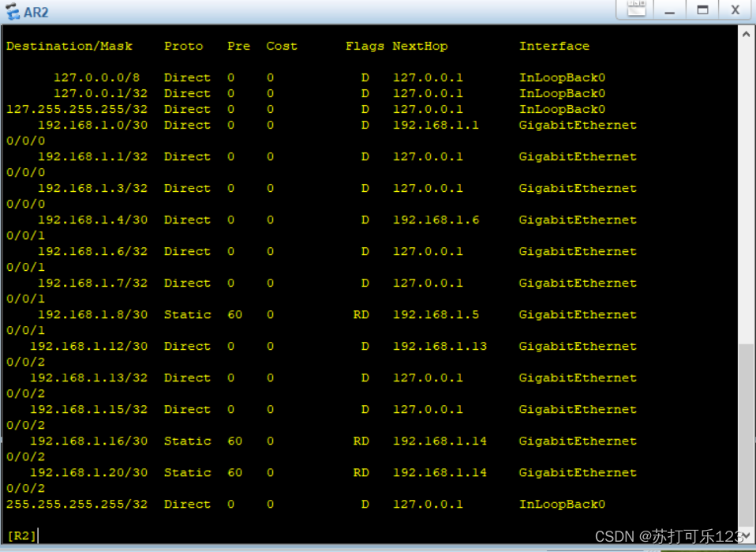The height and width of the screenshot is (552, 756).
Task: Click next hop 192.168.1.1
Action: coord(436,125)
